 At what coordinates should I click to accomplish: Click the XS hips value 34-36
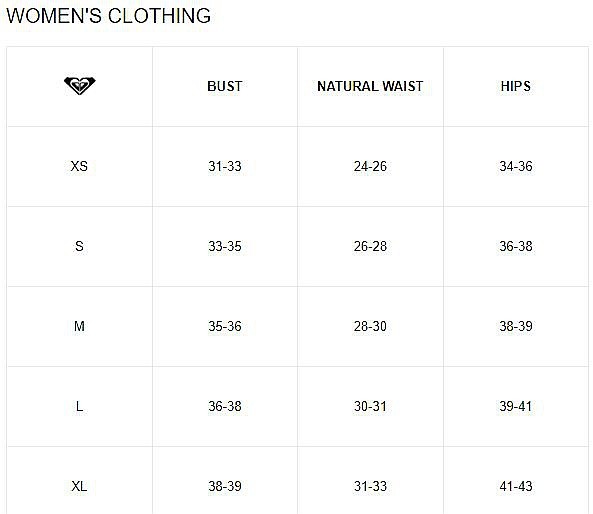coord(516,166)
